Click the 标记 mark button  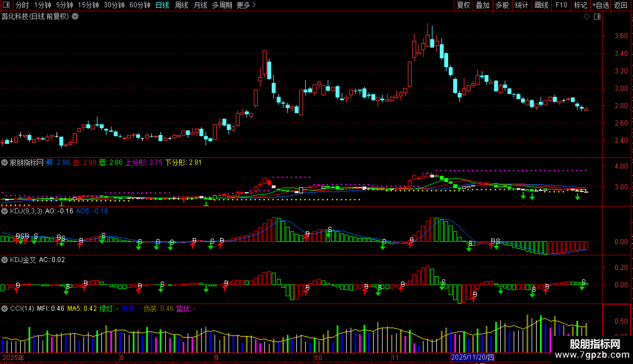580,5
